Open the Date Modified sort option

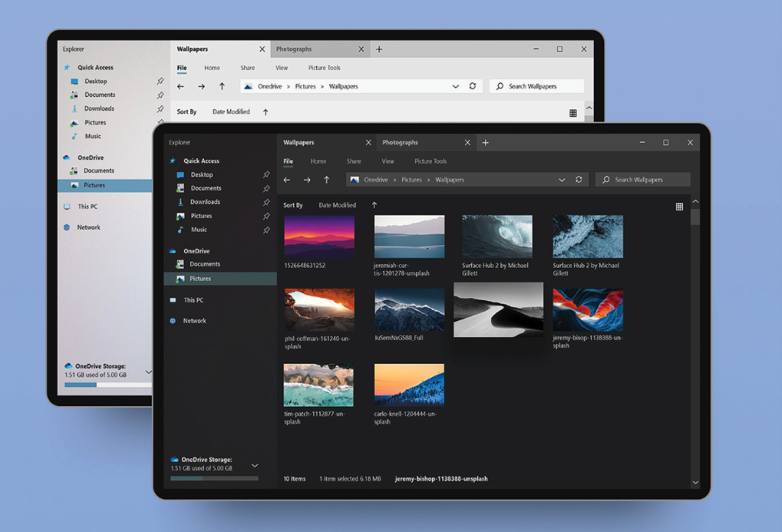click(x=338, y=205)
